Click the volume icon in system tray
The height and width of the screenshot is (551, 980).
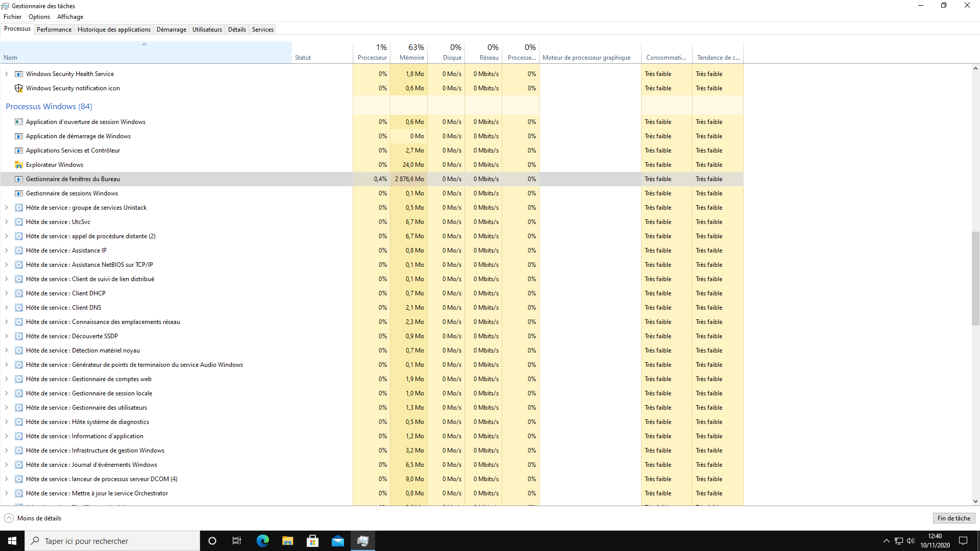[x=911, y=541]
